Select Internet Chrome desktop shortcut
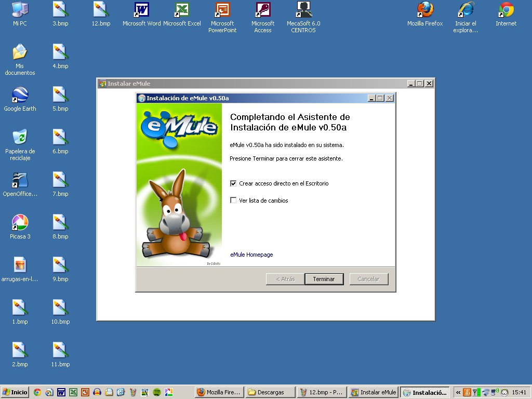Viewport: 532px width, 399px height. (506, 14)
